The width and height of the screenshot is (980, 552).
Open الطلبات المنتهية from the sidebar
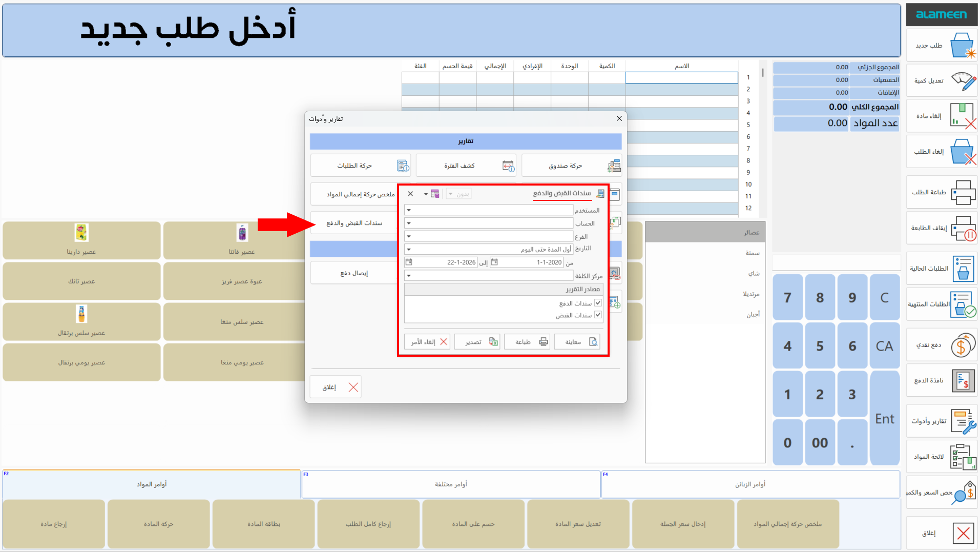click(942, 304)
